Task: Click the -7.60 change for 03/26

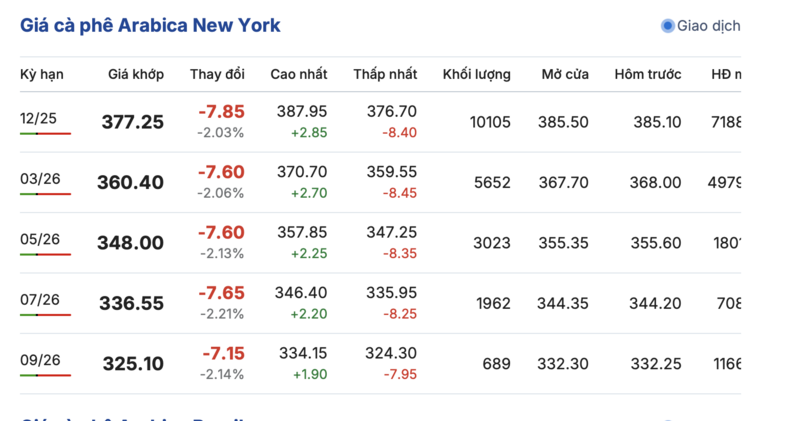Action: point(221,172)
